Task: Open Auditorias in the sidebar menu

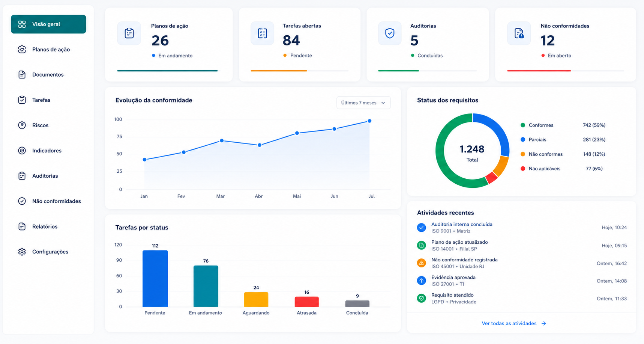Action: coord(48,175)
